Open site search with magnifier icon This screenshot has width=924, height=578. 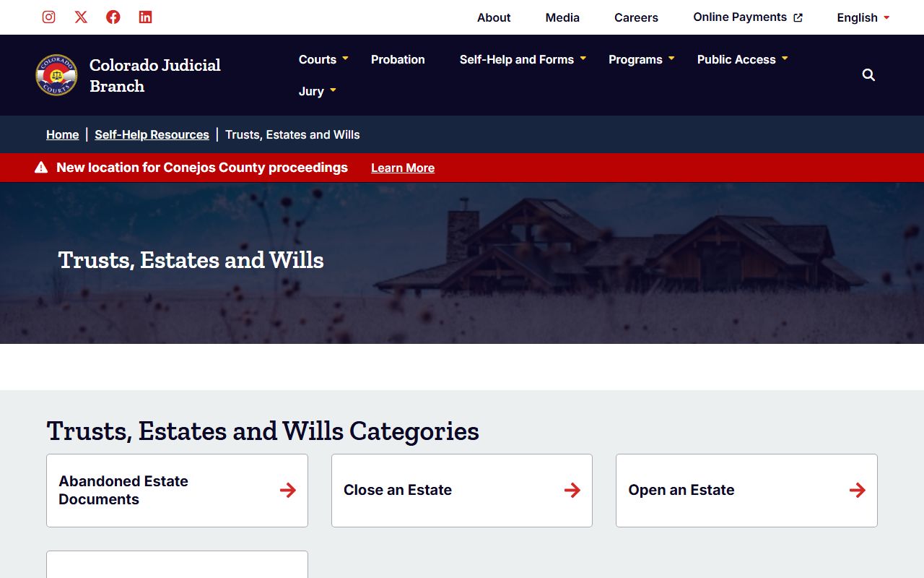click(x=868, y=75)
